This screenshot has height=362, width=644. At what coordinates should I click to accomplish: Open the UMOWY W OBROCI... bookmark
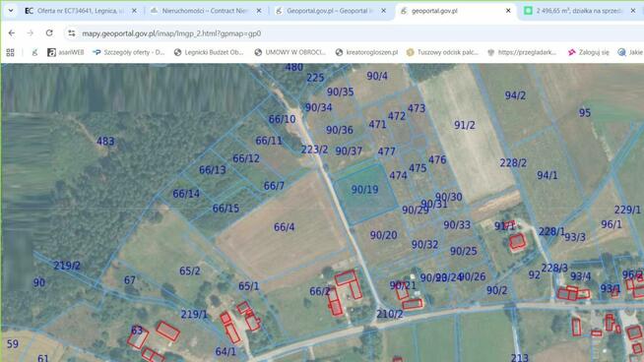290,52
